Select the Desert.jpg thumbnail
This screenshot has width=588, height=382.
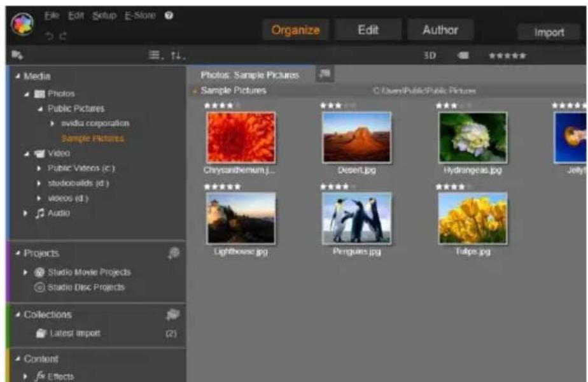click(356, 138)
